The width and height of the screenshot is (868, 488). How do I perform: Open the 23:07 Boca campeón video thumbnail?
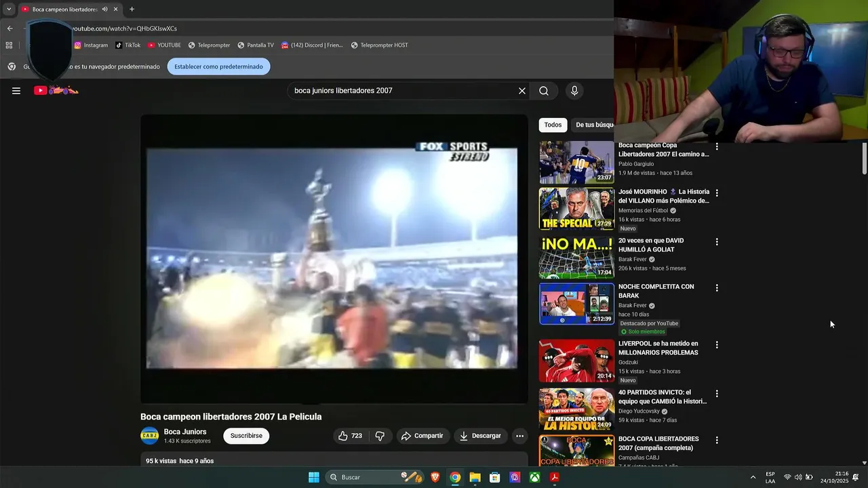pyautogui.click(x=576, y=163)
